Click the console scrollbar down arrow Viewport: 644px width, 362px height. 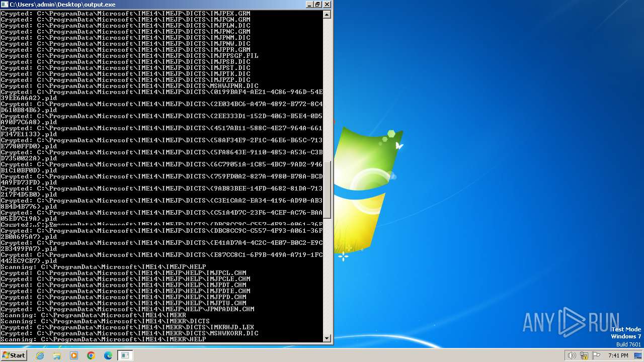pyautogui.click(x=327, y=338)
